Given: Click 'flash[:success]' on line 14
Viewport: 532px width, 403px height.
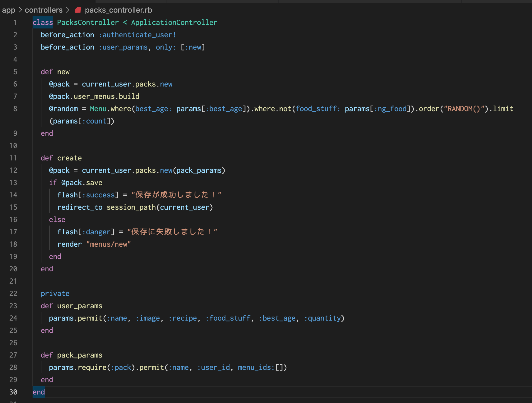Looking at the screenshot, I should [x=88, y=195].
